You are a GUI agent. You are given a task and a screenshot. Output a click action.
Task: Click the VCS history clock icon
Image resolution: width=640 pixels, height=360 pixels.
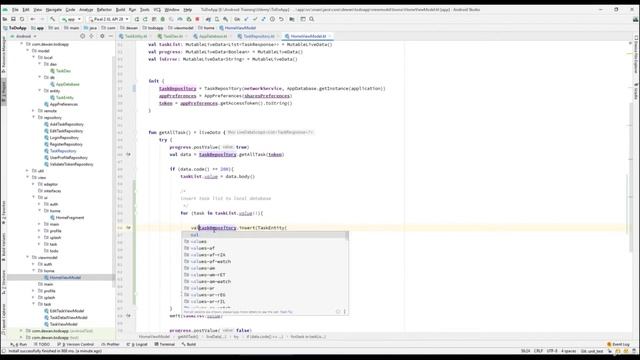click(272, 19)
